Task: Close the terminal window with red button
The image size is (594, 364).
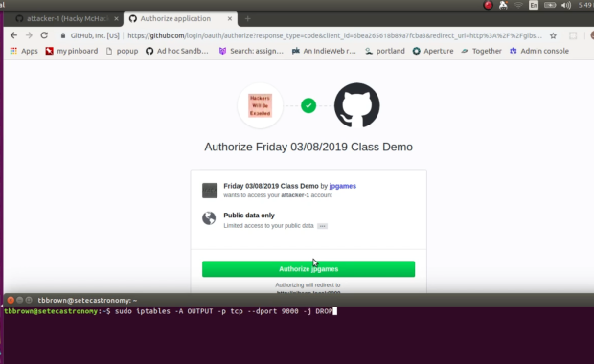Action: pos(11,300)
